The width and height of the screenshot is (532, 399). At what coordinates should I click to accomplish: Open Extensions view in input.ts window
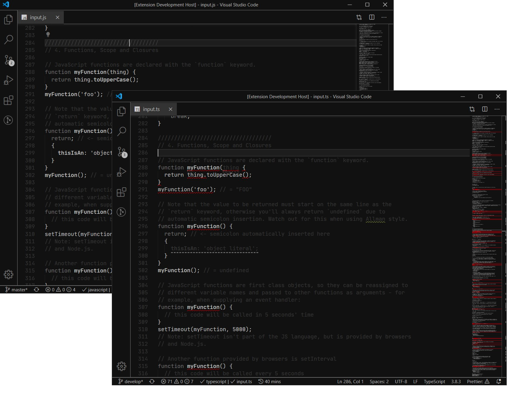point(121,192)
